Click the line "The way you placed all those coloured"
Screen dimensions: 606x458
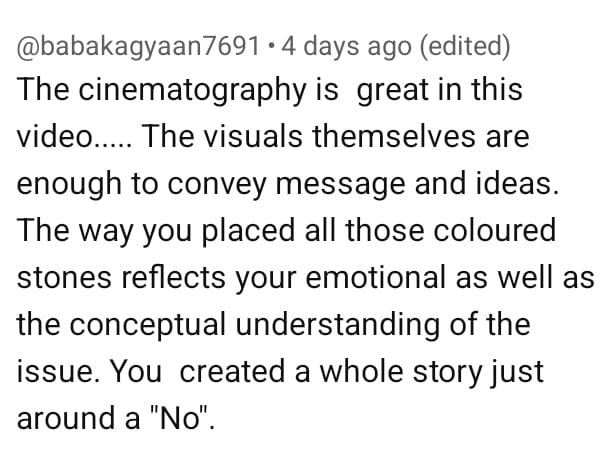(286, 232)
